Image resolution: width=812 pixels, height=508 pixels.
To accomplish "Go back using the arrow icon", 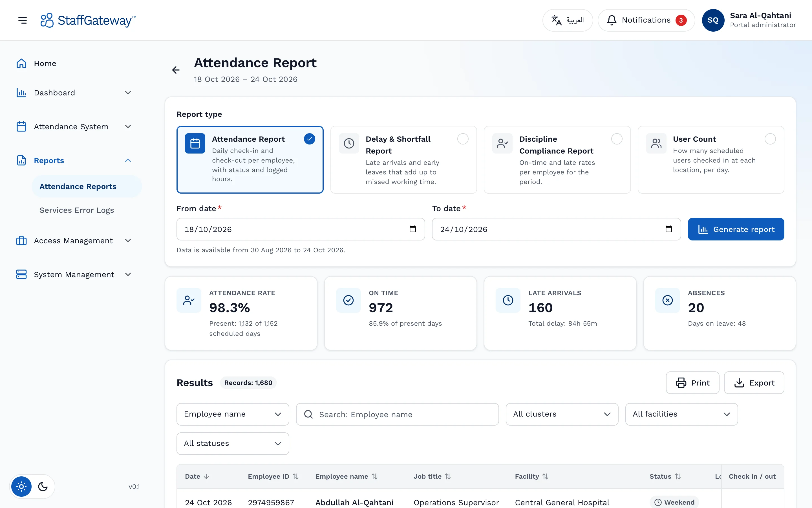I will [176, 70].
